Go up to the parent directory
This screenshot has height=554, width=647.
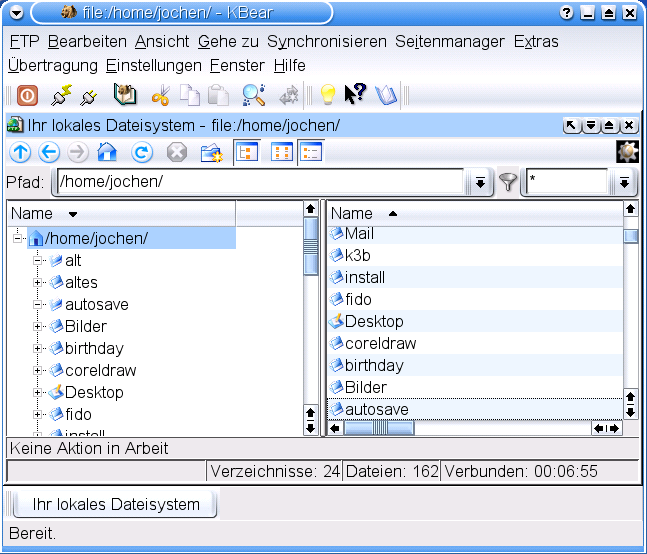20,153
